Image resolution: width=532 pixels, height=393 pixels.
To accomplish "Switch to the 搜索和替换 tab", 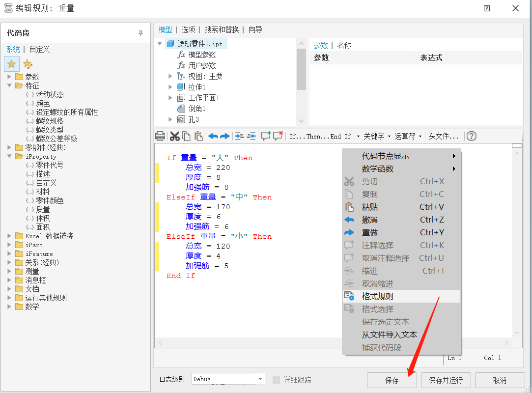I will 222,30.
